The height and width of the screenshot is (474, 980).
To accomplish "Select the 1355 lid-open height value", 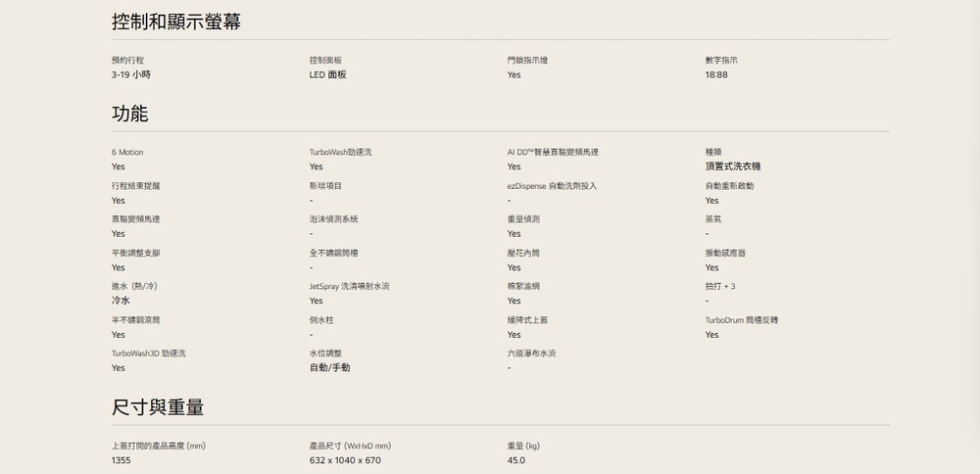I will [122, 460].
